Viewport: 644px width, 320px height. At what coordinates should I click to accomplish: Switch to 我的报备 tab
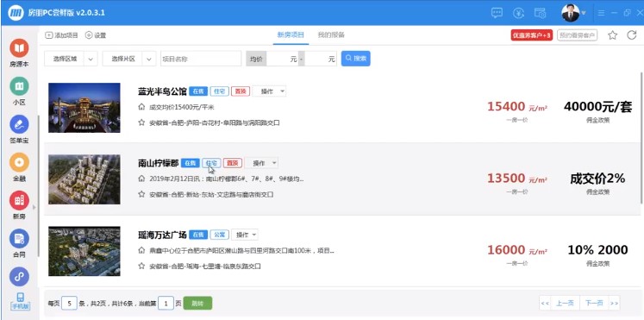[331, 35]
